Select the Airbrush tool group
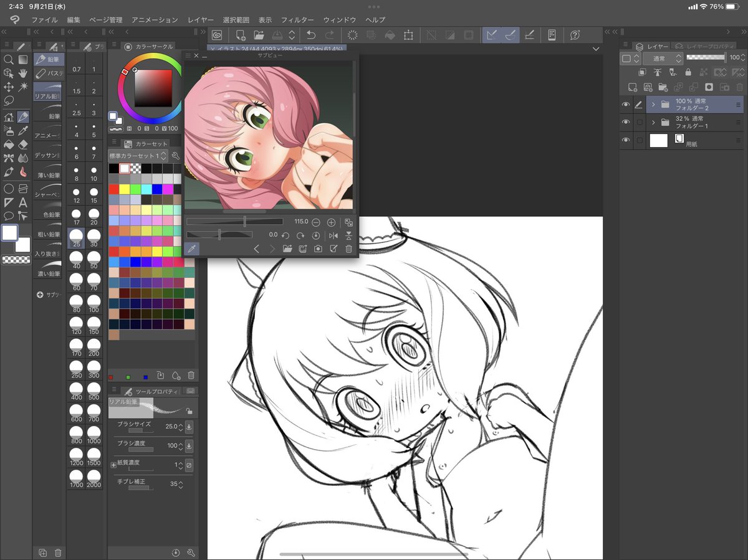Viewport: 748px width, 560px height. 9,130
